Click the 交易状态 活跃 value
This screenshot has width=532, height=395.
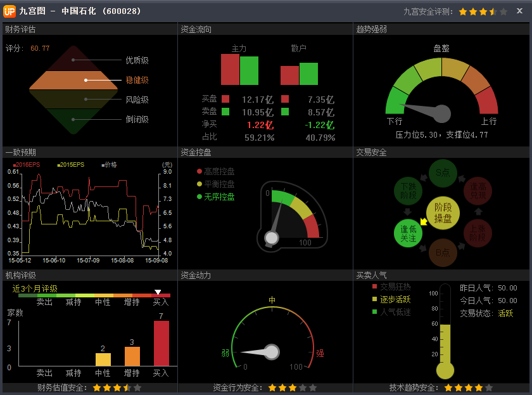pos(505,313)
